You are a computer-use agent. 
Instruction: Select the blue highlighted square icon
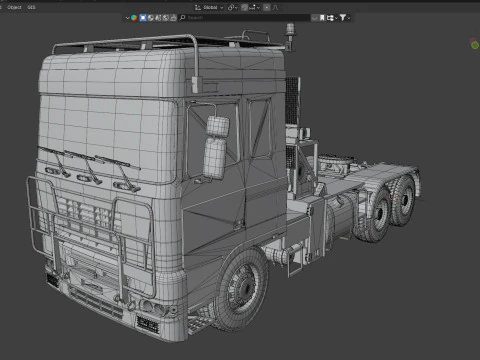tap(143, 18)
